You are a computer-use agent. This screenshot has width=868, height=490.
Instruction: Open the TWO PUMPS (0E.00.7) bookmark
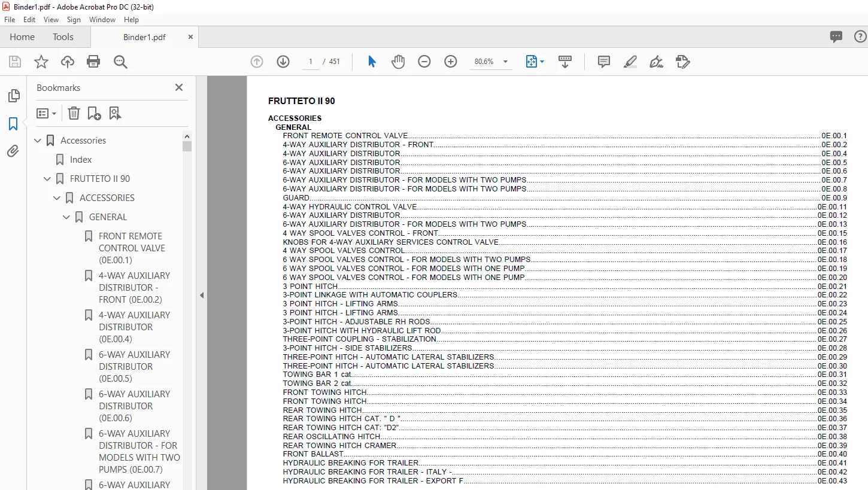point(139,452)
